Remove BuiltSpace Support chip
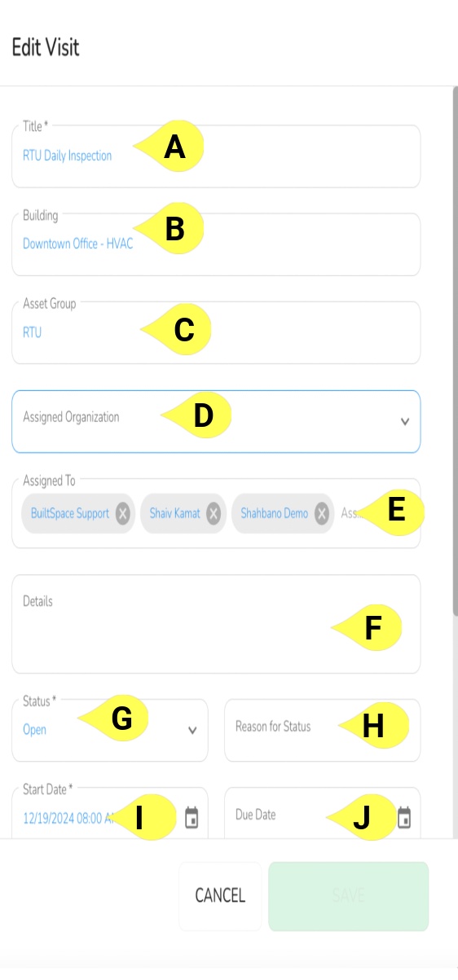 [x=122, y=514]
